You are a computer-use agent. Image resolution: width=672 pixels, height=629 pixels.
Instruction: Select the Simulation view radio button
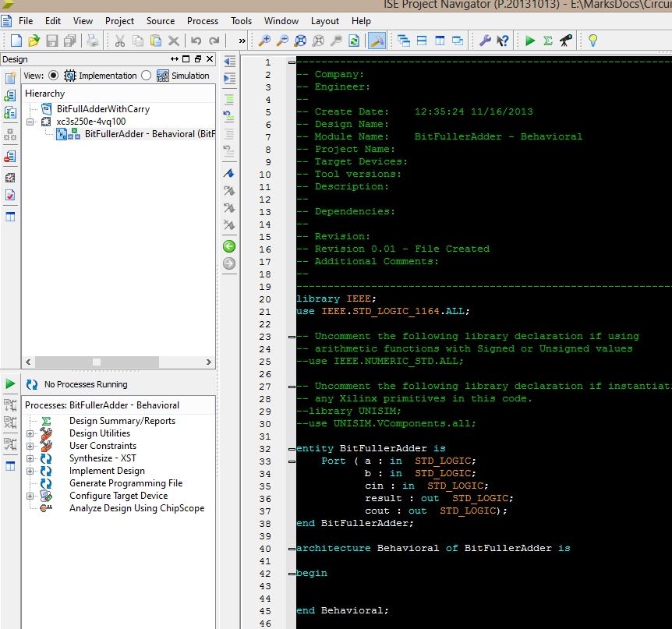coord(146,76)
